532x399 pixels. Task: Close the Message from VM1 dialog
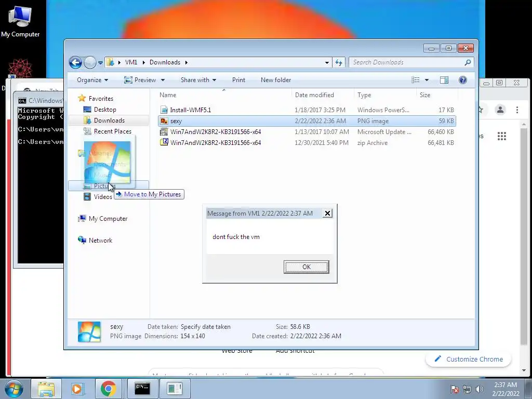point(327,213)
